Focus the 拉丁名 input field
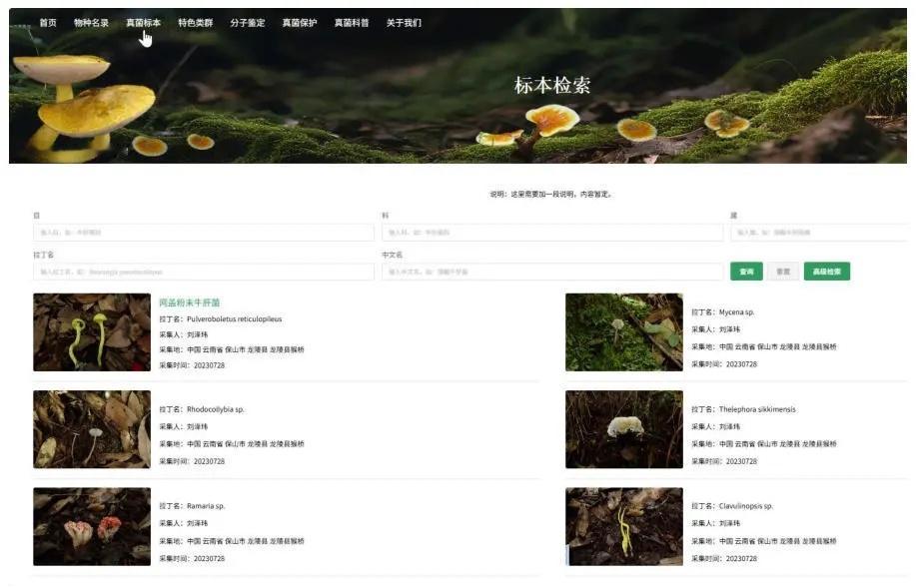Image resolution: width=918 pixels, height=588 pixels. 204,272
